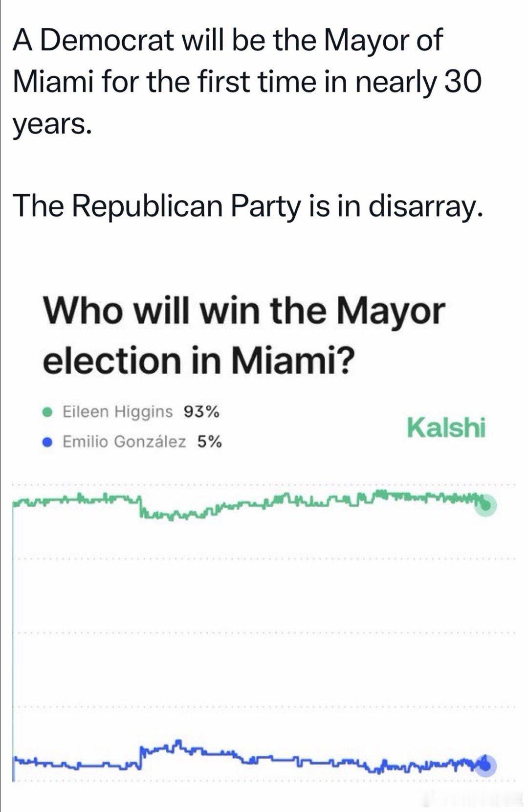Click the blue endpoint marker on chart
Image resolution: width=528 pixels, height=812 pixels.
[x=485, y=765]
